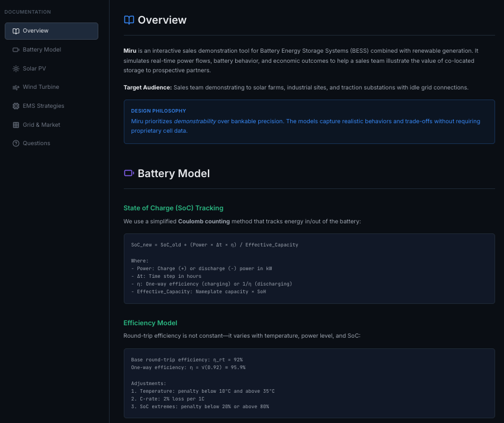Click the DESIGN PHILOSOPHY callout box

tap(309, 120)
